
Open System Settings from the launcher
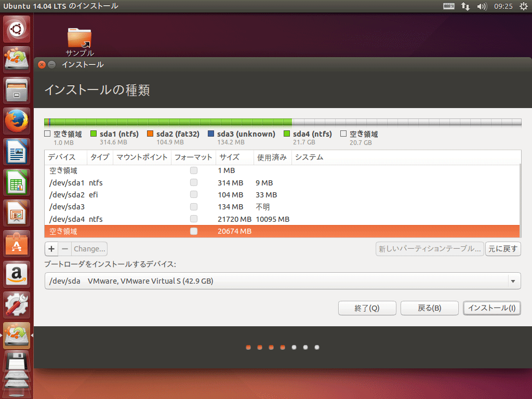[x=17, y=304]
